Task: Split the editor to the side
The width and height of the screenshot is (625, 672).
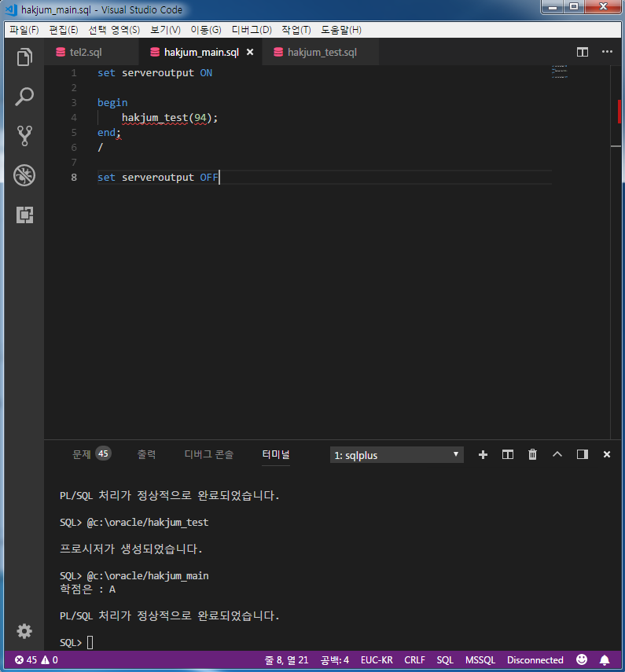Action: click(582, 53)
